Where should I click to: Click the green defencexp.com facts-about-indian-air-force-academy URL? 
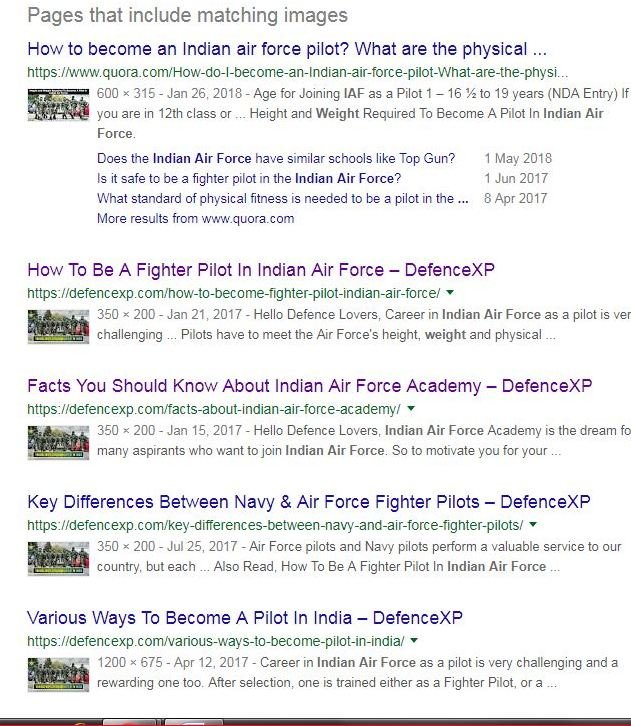coord(214,409)
